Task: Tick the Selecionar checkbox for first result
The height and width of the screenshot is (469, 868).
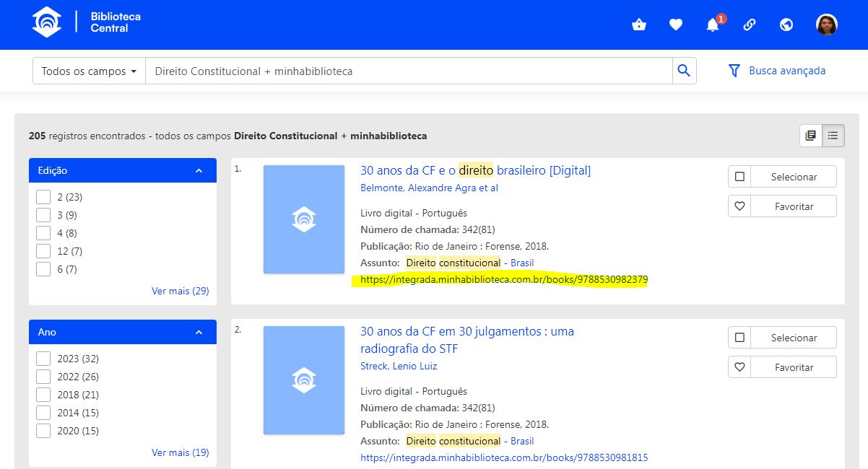Action: click(739, 177)
